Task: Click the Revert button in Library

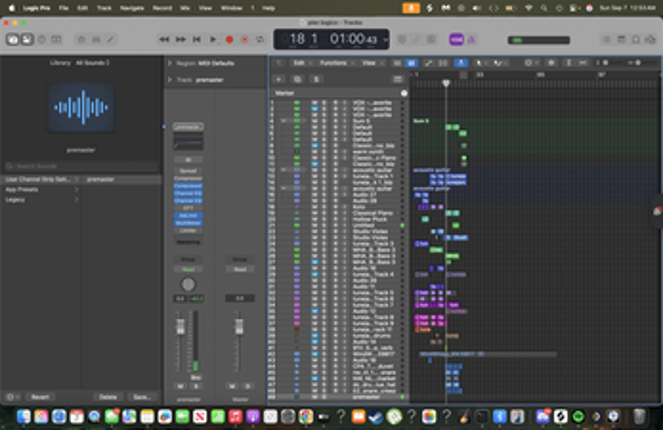Action: pyautogui.click(x=40, y=396)
